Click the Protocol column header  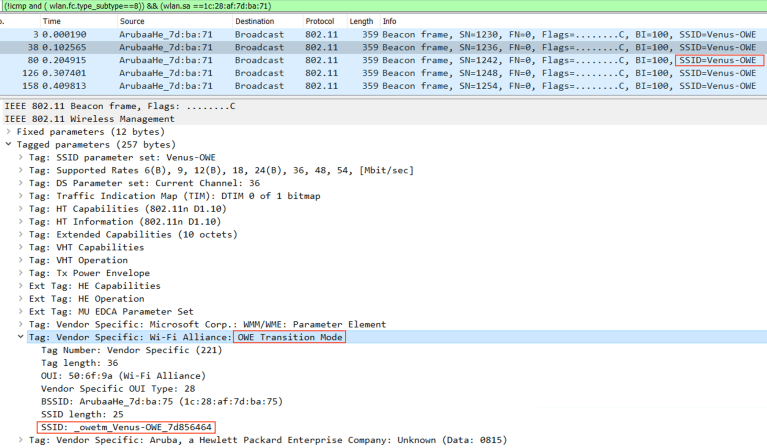(320, 21)
